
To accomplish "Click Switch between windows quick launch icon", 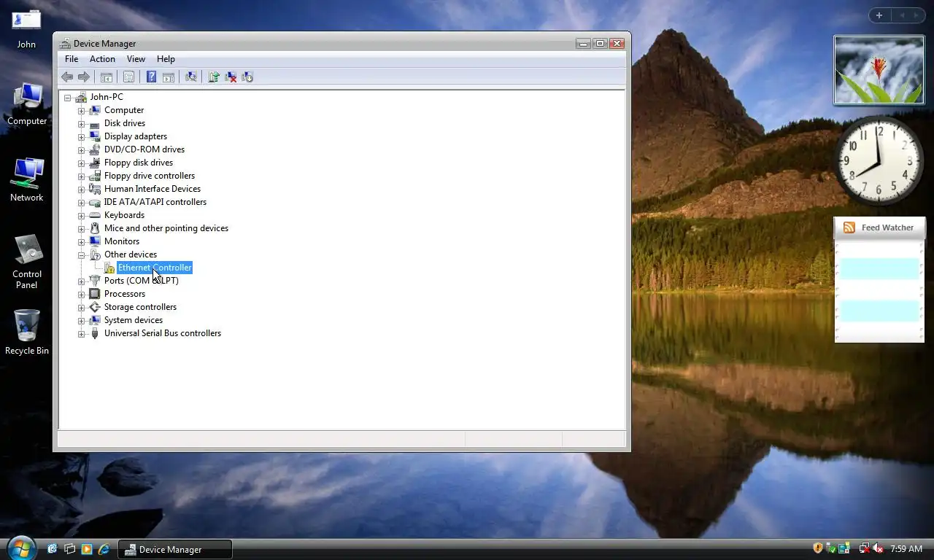I will click(x=69, y=549).
